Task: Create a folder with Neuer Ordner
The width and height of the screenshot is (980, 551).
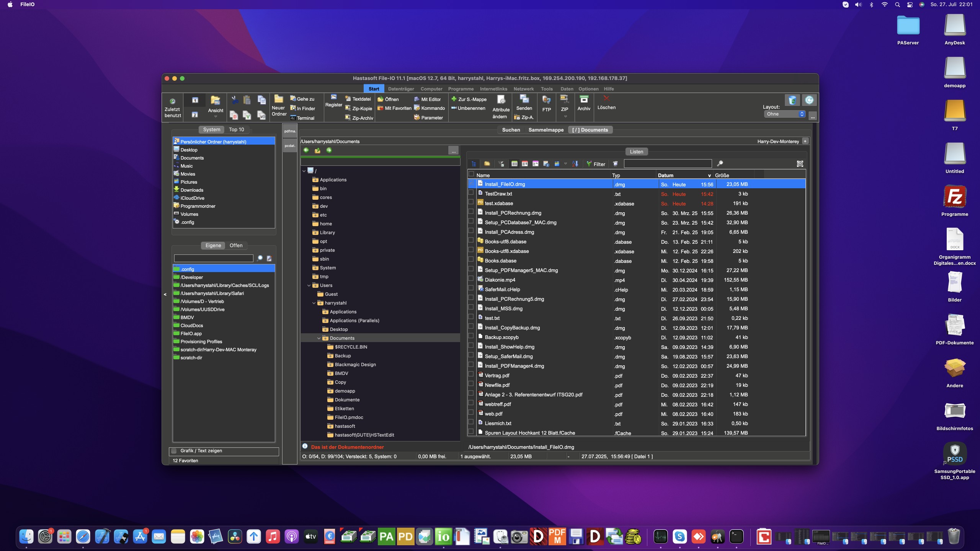Action: coord(278,105)
